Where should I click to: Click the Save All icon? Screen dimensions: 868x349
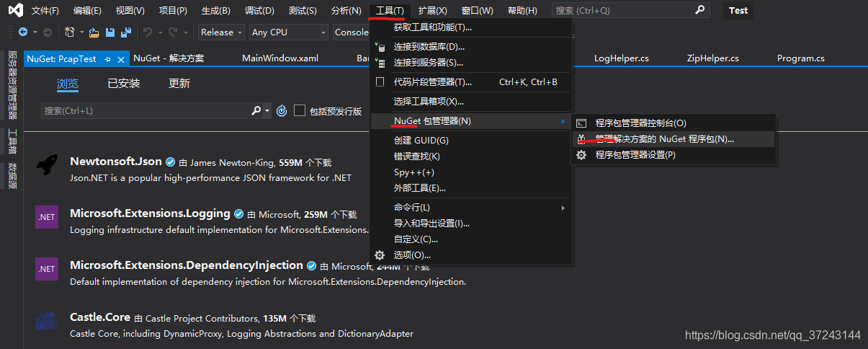[x=126, y=32]
